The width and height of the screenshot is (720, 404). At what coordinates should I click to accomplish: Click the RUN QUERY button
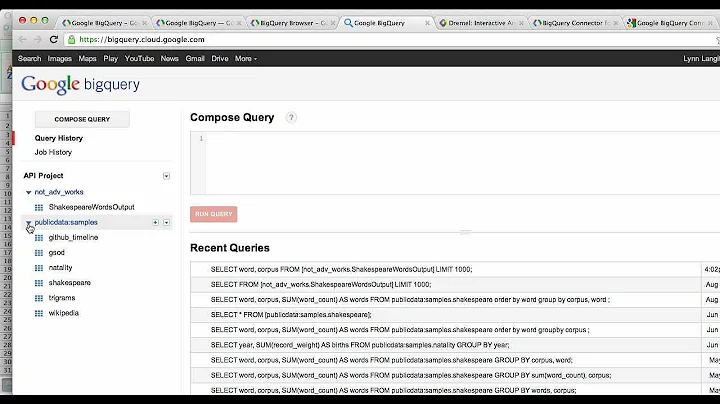tap(214, 214)
